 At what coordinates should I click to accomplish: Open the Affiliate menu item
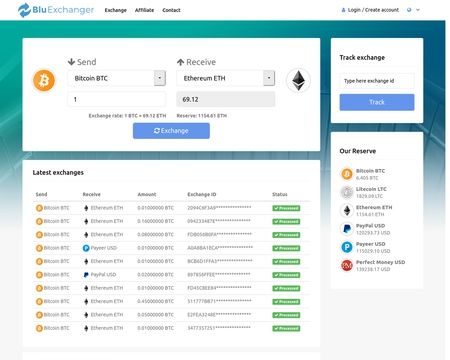(x=144, y=10)
